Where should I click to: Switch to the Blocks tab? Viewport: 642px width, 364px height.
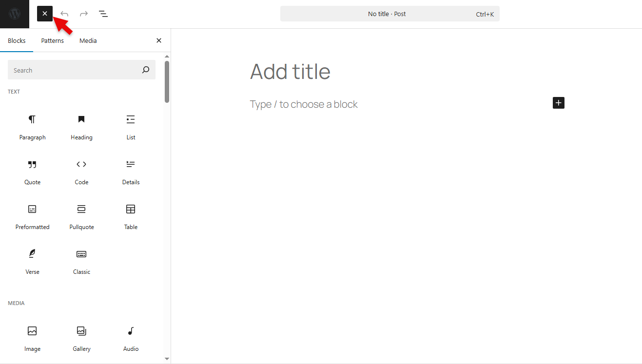(x=17, y=40)
